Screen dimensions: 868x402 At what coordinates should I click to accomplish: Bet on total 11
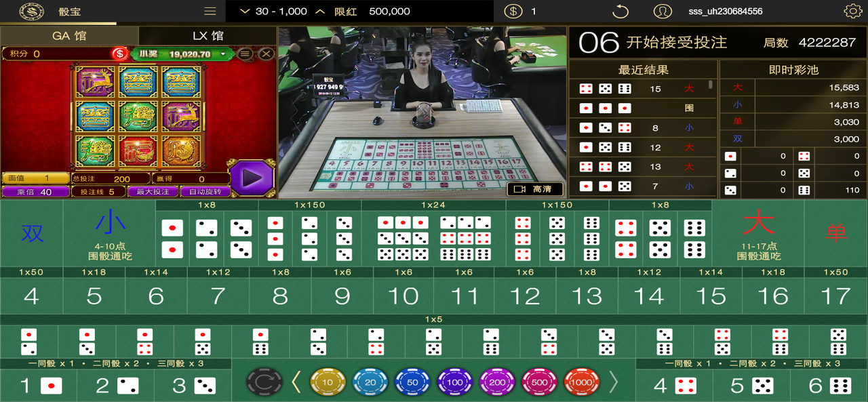pyautogui.click(x=465, y=296)
